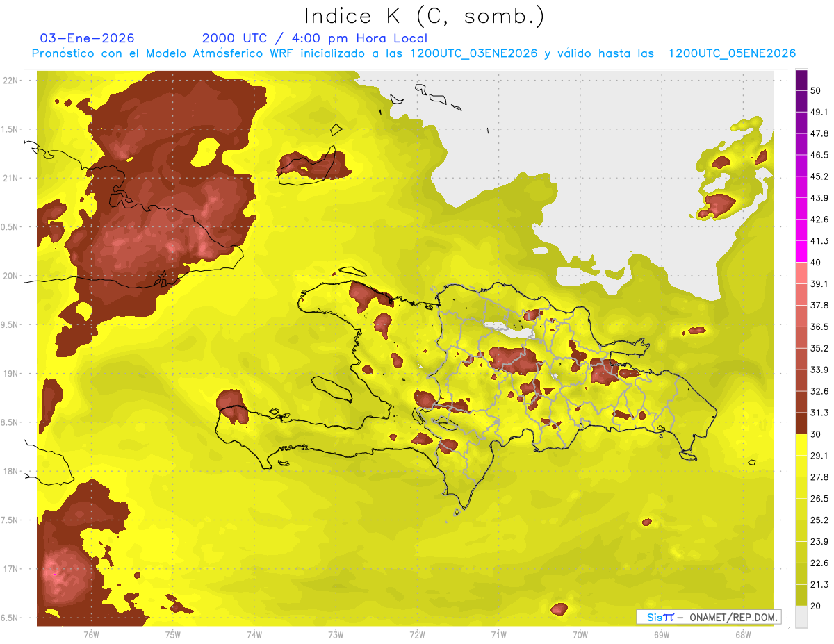Click the colorbar label '33.9'
This screenshot has height=644, width=834.
pos(819,370)
